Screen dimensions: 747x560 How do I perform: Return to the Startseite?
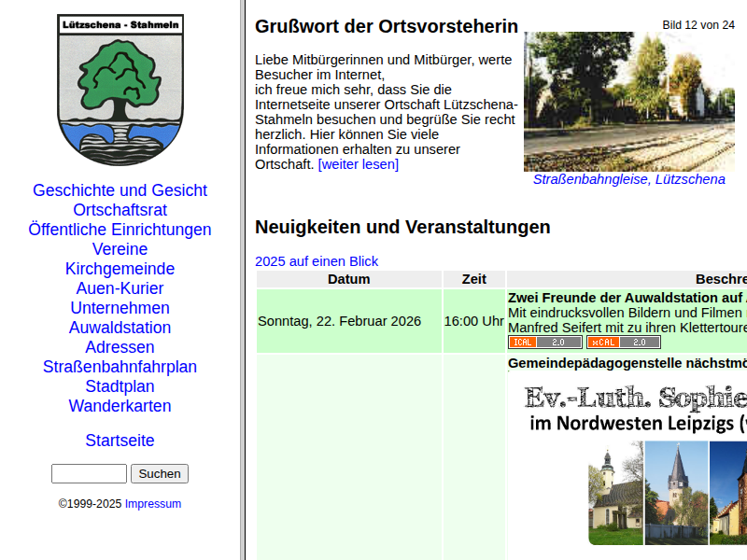tap(120, 441)
